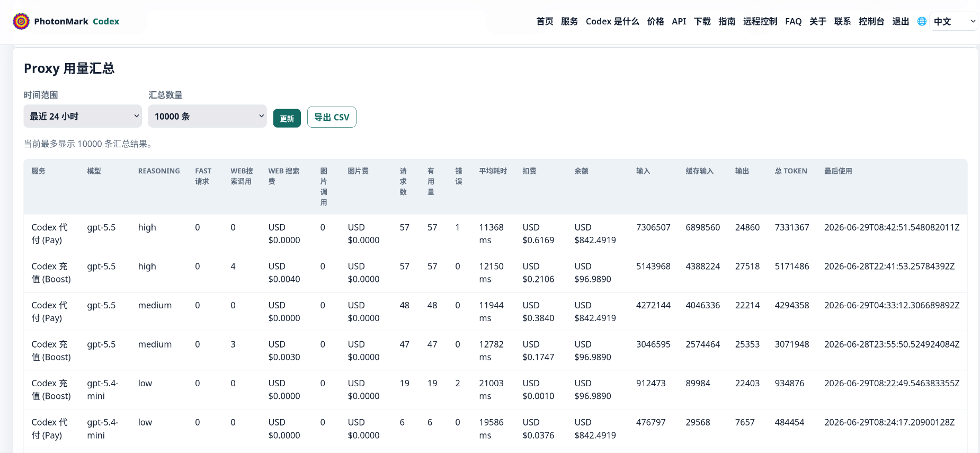Click the PhotonMark logo icon
This screenshot has height=453, width=980.
pyautogui.click(x=21, y=21)
